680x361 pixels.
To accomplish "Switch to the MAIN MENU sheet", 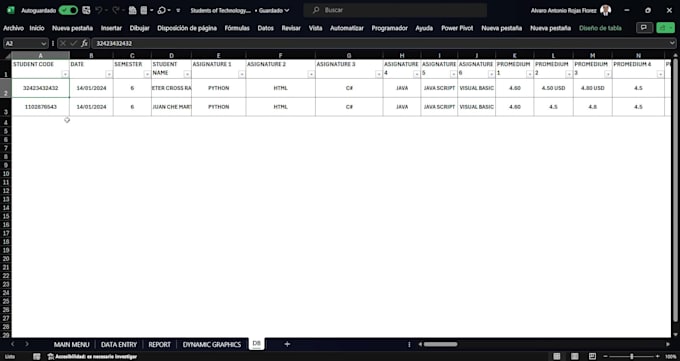I will (72, 345).
